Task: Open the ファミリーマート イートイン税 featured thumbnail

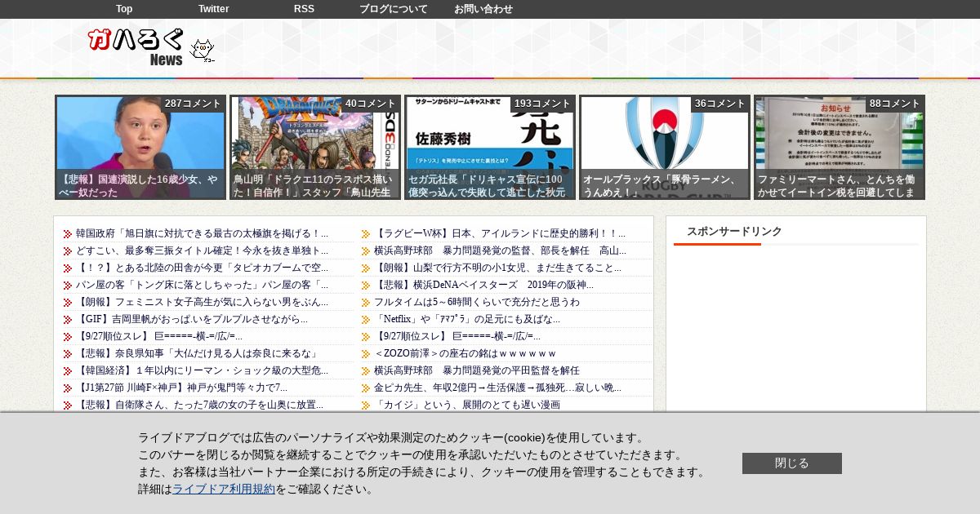Action: pos(840,148)
